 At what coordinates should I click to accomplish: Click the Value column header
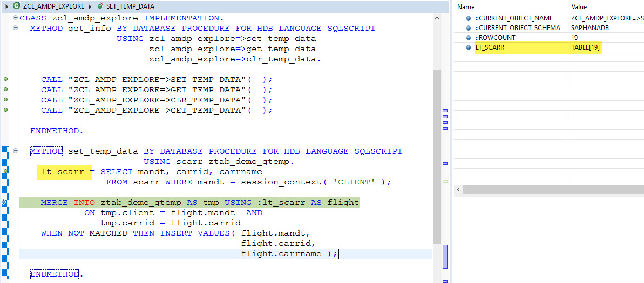[580, 7]
